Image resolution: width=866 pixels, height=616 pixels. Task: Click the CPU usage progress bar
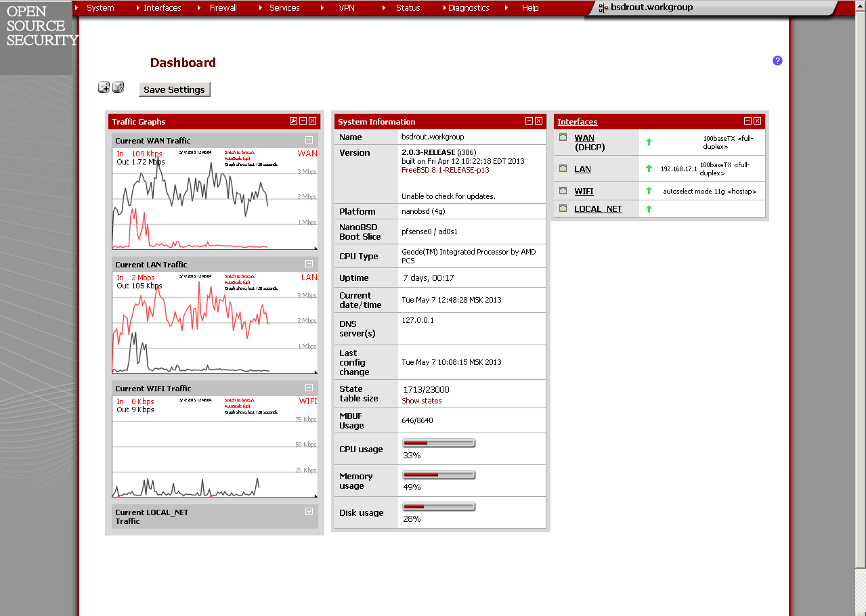pos(439,443)
